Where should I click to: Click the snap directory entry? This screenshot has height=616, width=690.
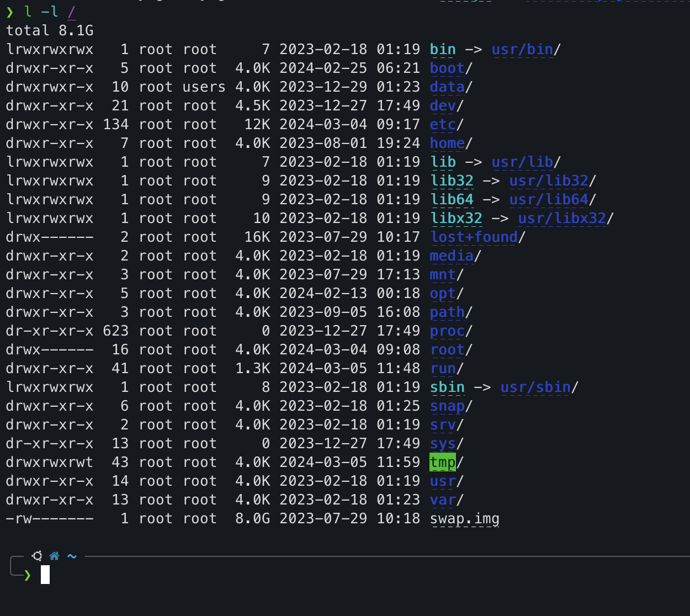447,406
